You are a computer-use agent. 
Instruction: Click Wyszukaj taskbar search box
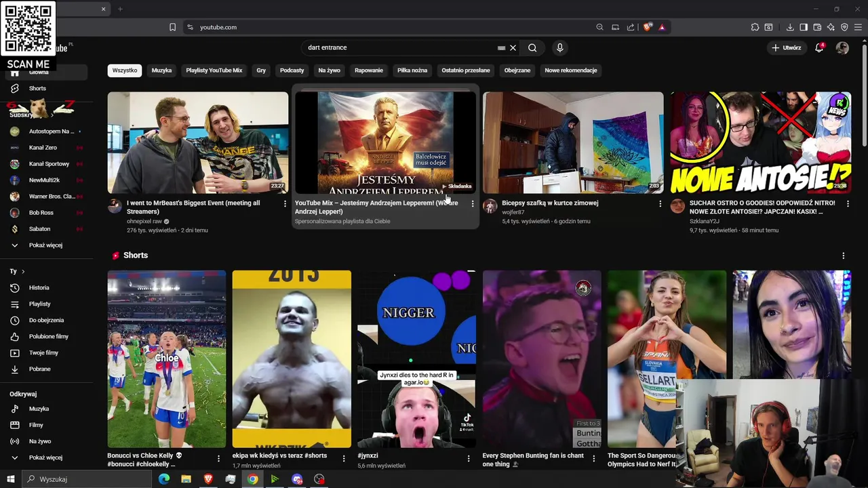[x=88, y=479]
